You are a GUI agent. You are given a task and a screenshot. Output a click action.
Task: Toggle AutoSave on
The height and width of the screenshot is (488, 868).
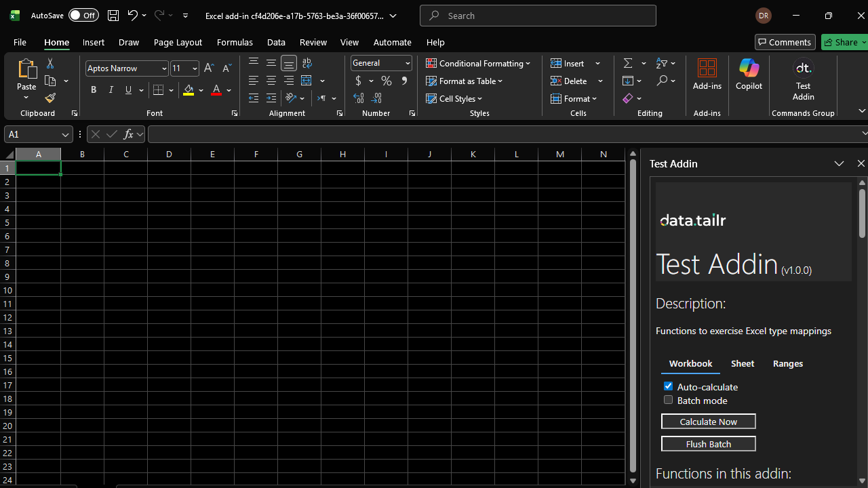[x=83, y=15]
